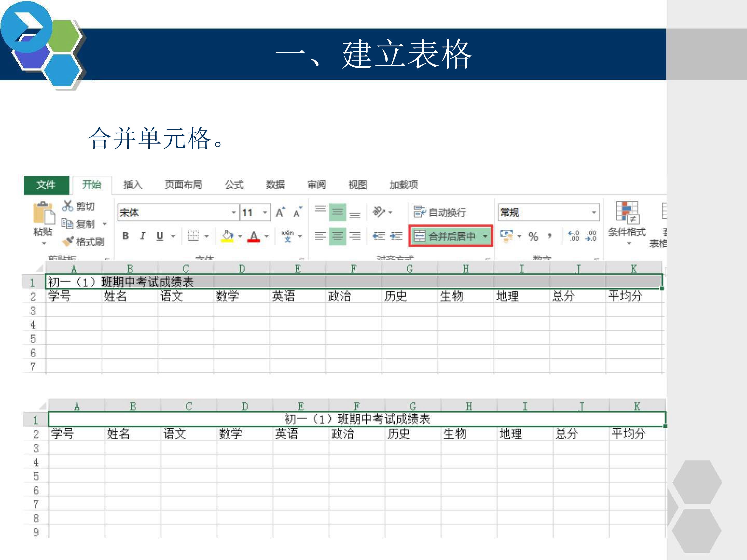The image size is (747, 560).
Task: Click the Wrap Text (自动换行) icon
Action: click(420, 212)
